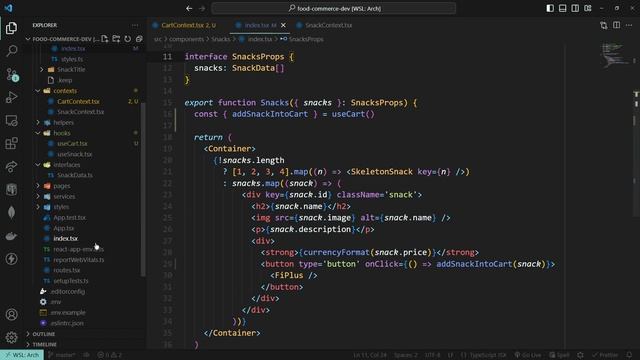The height and width of the screenshot is (360, 640).
Task: Open the Live Share arrow icon view
Action: 11,167
